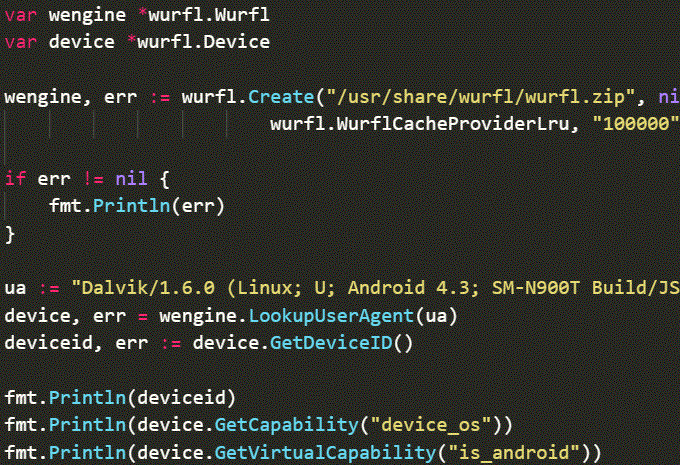The height and width of the screenshot is (465, 680).
Task: Click the "nil" keyword in the if statement
Action: pyautogui.click(x=131, y=178)
